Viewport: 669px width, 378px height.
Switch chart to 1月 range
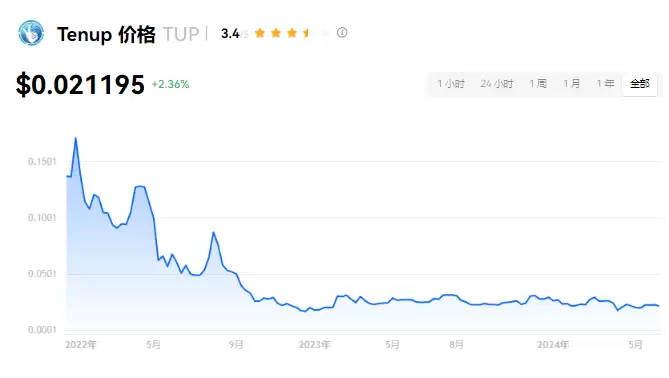(x=572, y=84)
